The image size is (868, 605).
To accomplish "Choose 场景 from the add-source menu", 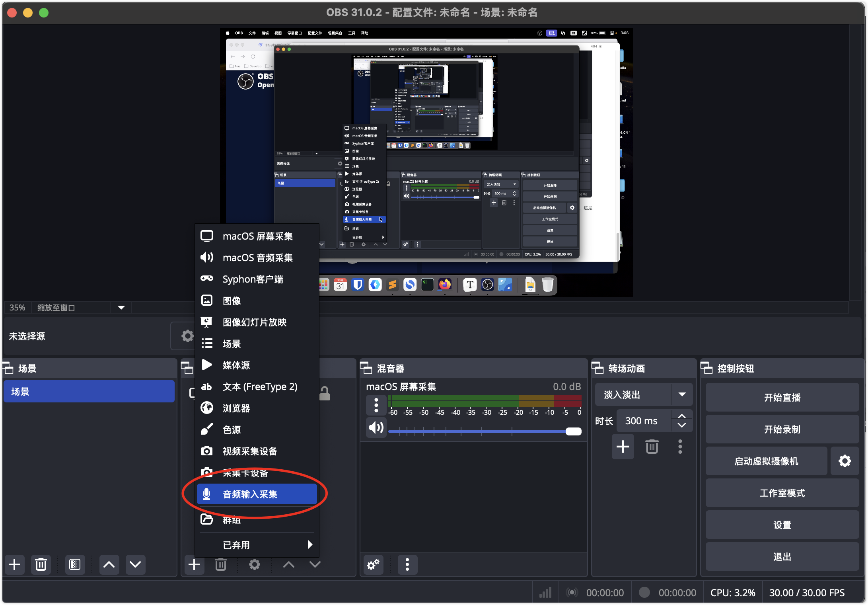I will [257, 343].
